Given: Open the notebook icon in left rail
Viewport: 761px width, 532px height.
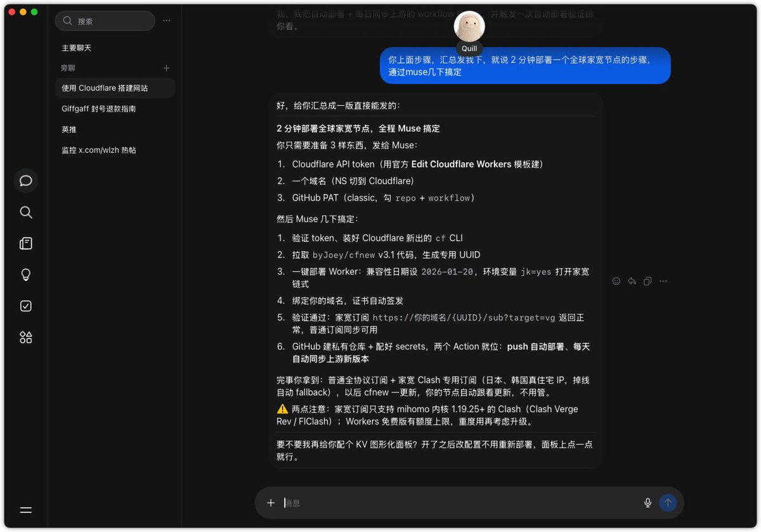Looking at the screenshot, I should click(x=26, y=243).
